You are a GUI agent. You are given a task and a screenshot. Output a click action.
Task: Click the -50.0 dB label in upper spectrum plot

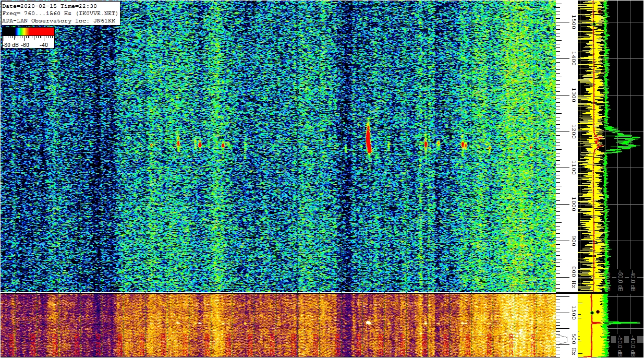pyautogui.click(x=621, y=281)
